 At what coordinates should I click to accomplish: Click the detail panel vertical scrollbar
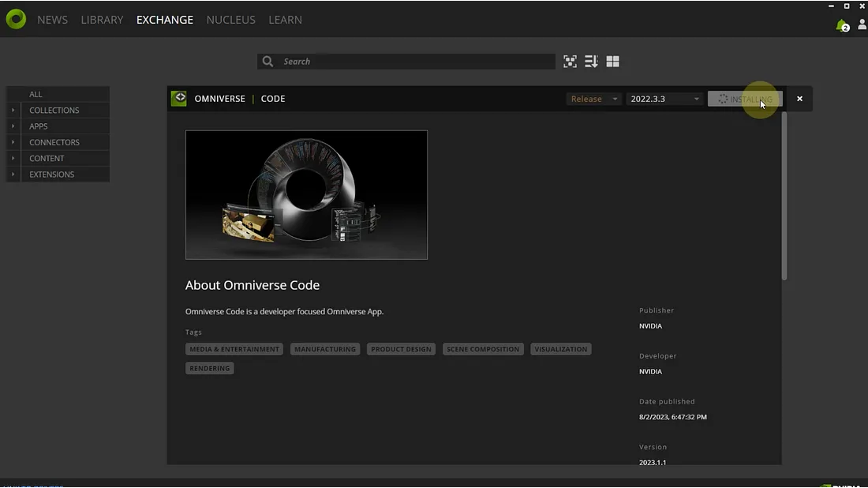[784, 197]
